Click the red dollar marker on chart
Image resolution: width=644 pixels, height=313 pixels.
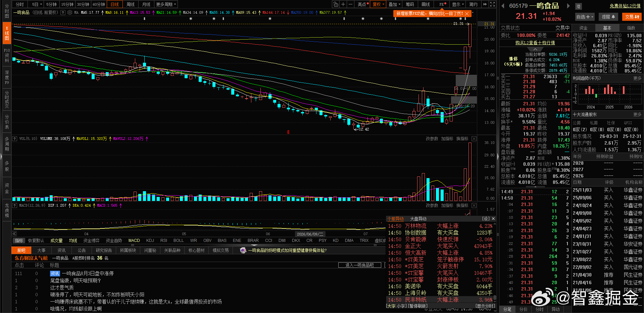pos(288,132)
